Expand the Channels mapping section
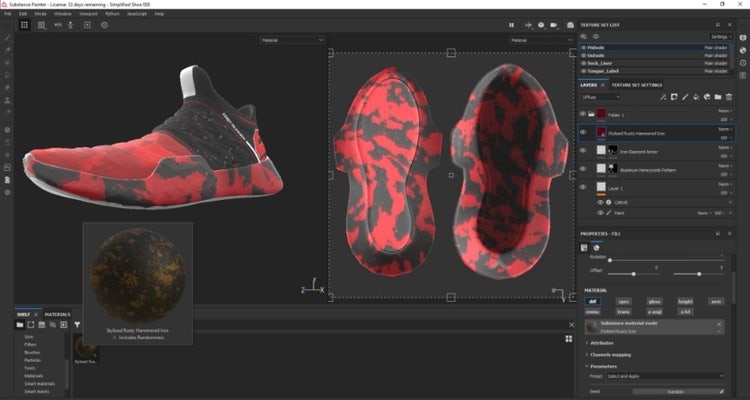The image size is (750, 400). (x=608, y=355)
